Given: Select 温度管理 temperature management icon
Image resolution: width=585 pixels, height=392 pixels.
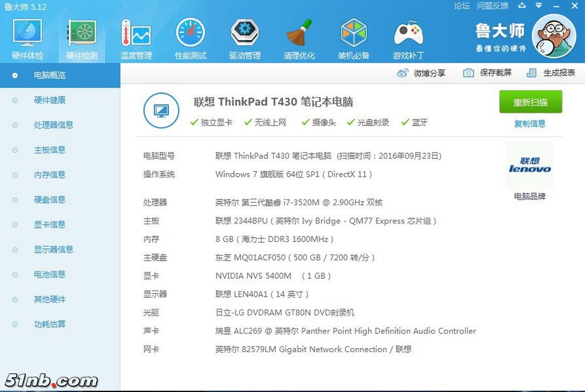Looking at the screenshot, I should tap(136, 39).
